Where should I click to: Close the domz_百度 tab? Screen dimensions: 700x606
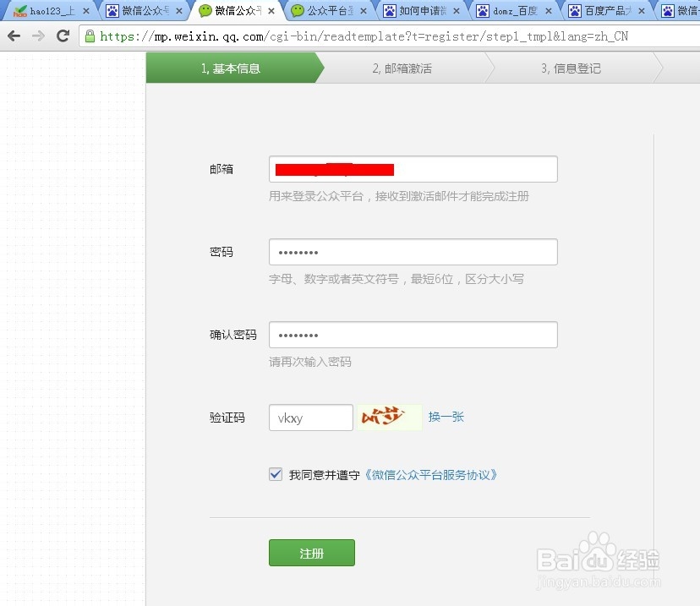(549, 11)
